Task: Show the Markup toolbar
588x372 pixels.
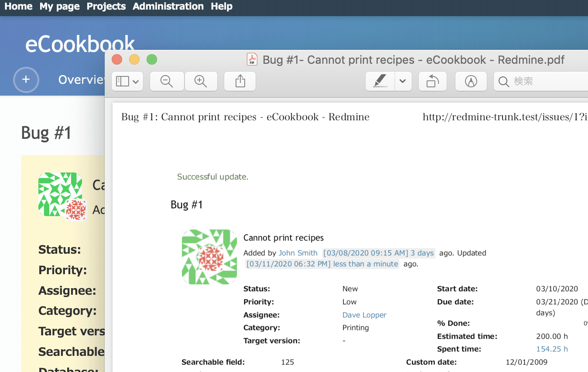Action: 471,81
